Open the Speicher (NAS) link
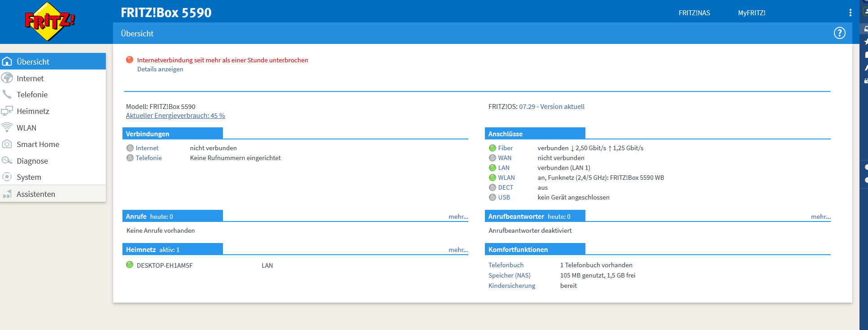Viewport: 868px width, 330px height. point(510,275)
